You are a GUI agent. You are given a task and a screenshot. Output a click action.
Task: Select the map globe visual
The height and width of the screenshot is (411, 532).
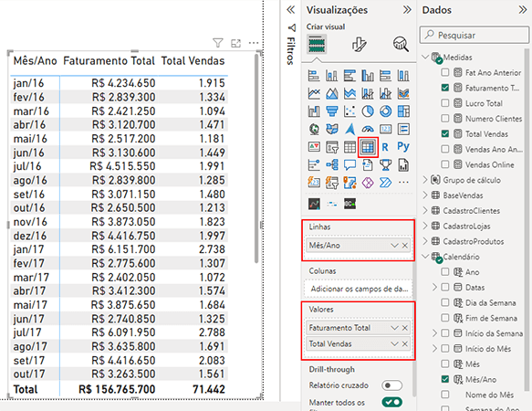point(314,129)
